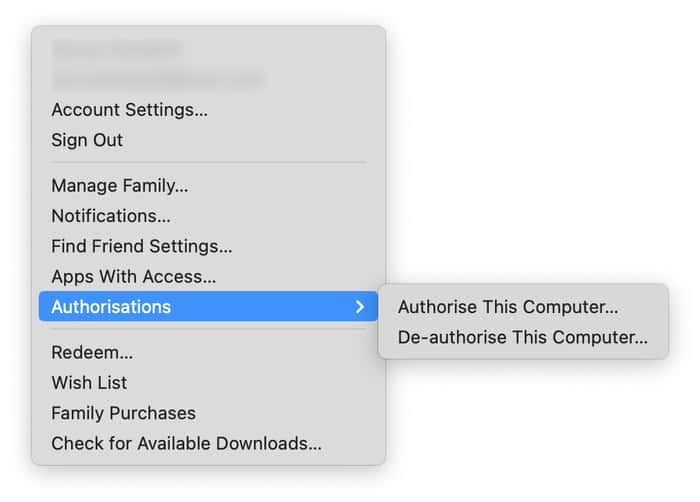The height and width of the screenshot is (502, 700).
Task: Dismiss menu via white space above submenu
Action: pyautogui.click(x=540, y=150)
